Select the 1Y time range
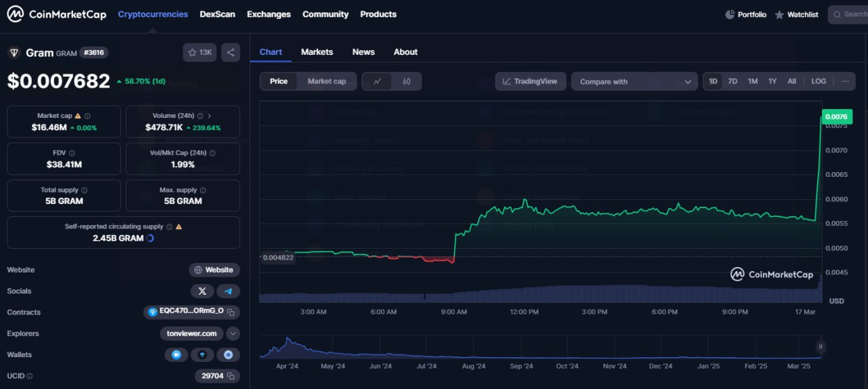The width and height of the screenshot is (868, 389). click(772, 81)
